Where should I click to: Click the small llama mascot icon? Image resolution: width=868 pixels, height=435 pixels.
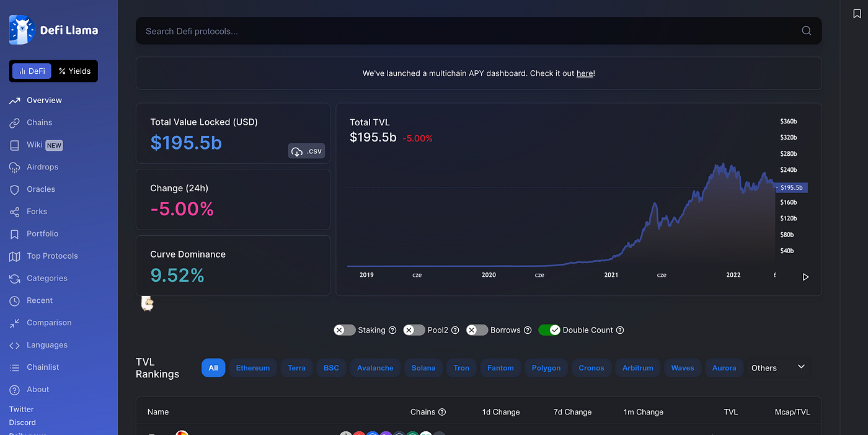(x=147, y=303)
